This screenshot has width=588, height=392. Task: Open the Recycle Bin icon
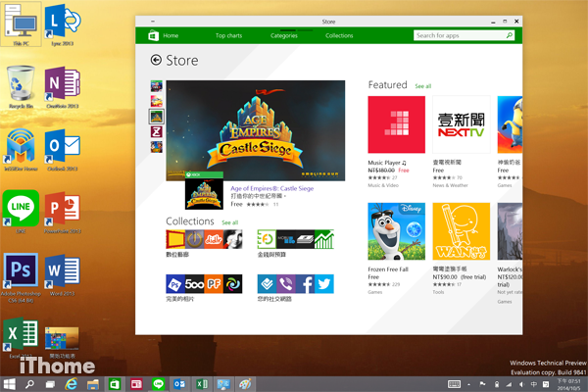pyautogui.click(x=21, y=87)
